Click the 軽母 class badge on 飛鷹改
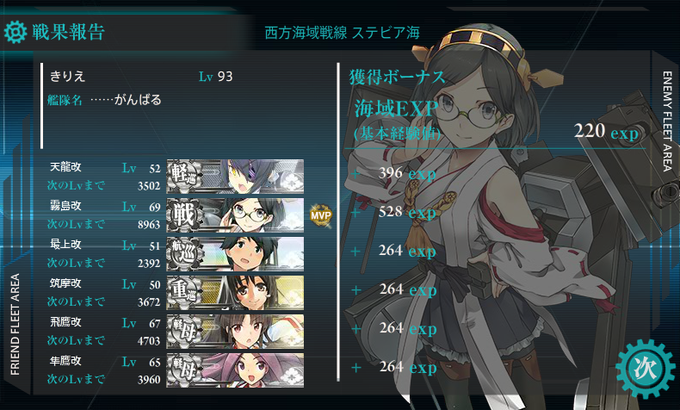Viewport: 680px width, 410px height. 185,331
